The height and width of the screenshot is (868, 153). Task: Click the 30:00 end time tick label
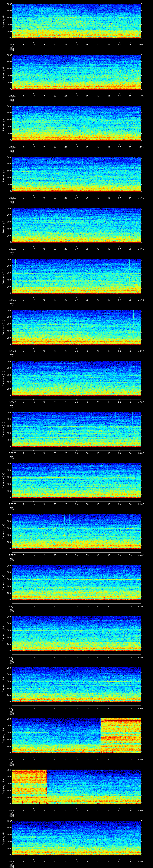pos(141,44)
